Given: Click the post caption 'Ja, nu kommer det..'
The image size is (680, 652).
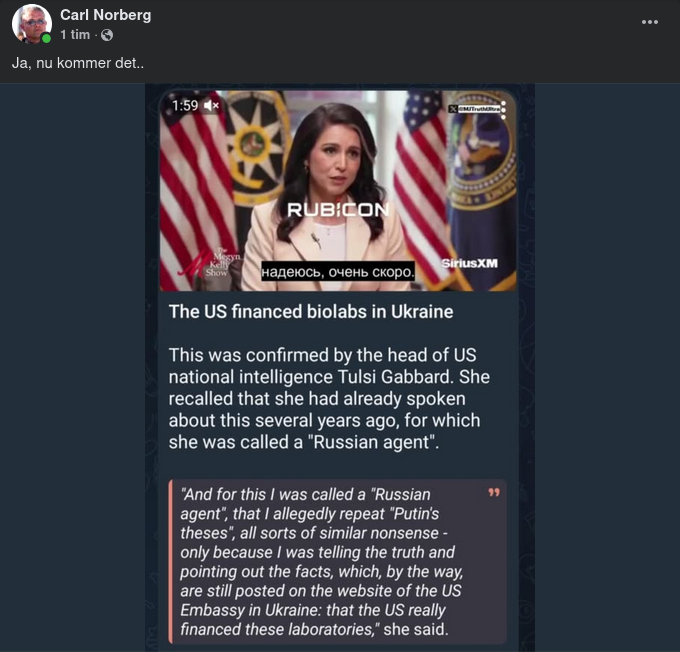Looking at the screenshot, I should pos(78,62).
